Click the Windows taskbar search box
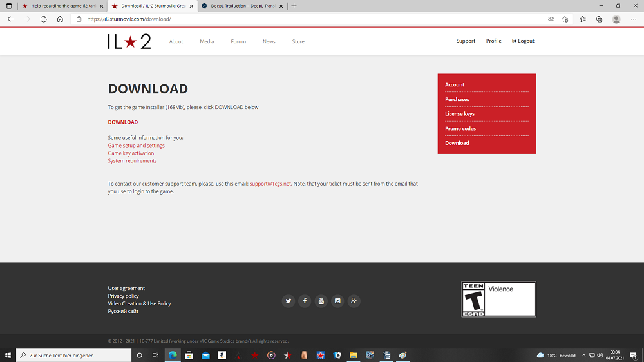Image resolution: width=644 pixels, height=362 pixels. 74,355
